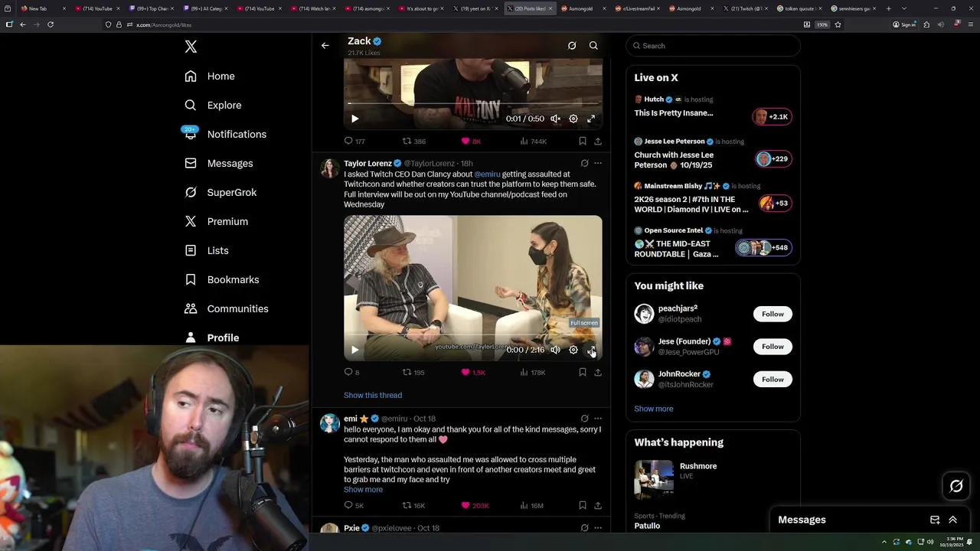This screenshot has height=551, width=980.
Task: Open SuperGrok from sidebar
Action: coord(220,192)
